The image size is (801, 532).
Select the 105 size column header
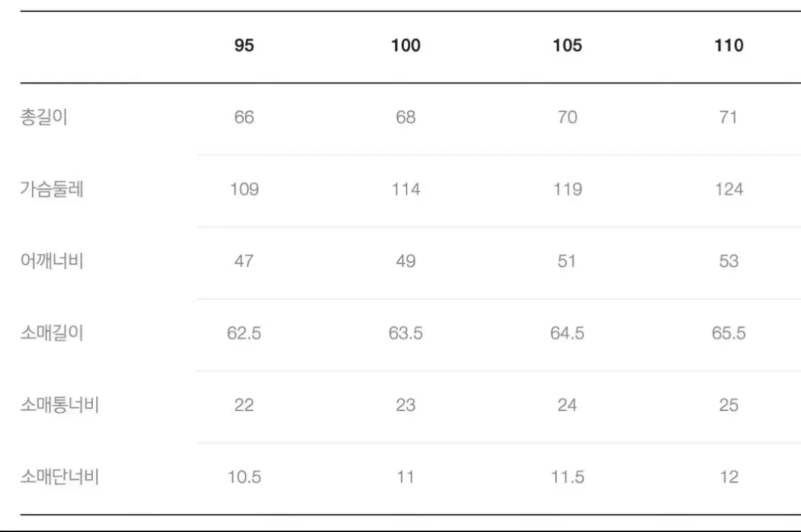567,45
